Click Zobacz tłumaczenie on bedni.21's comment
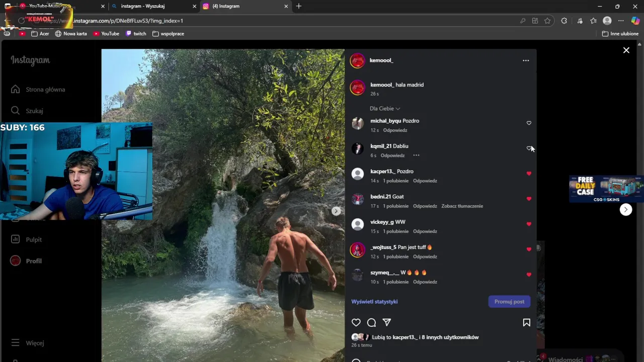644x362 pixels. click(462, 206)
